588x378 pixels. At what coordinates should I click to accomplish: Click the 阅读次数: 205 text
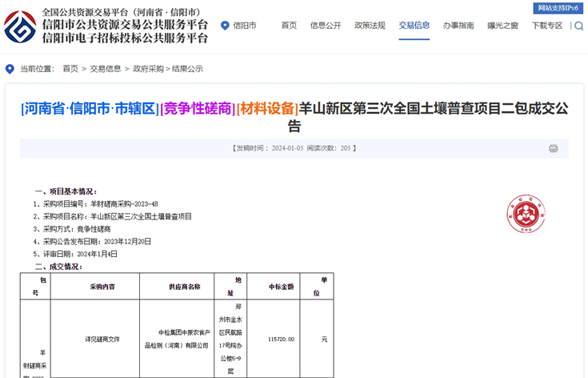[329, 148]
